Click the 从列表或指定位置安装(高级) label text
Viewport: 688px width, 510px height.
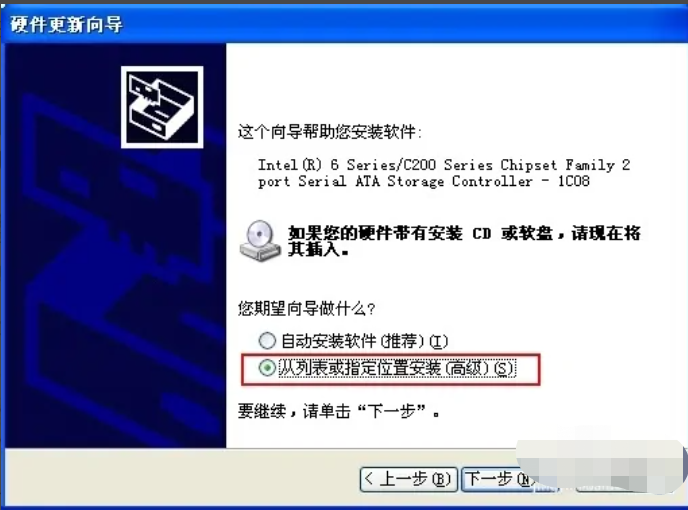click(x=397, y=368)
